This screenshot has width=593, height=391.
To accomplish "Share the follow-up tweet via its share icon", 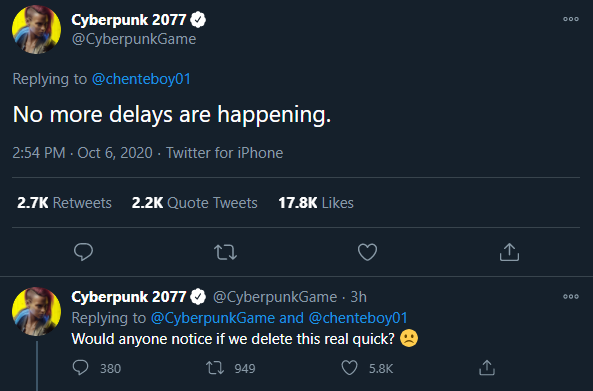I will 487,368.
